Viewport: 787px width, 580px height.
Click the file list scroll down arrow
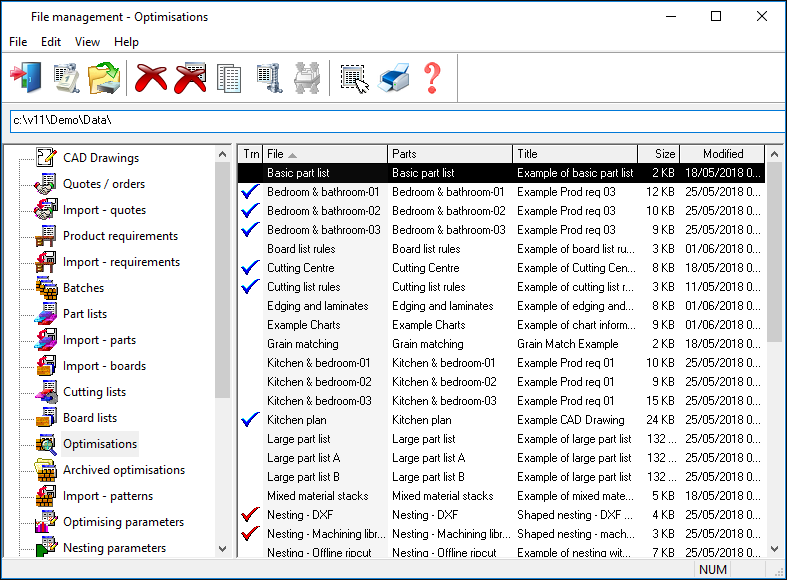(x=774, y=549)
